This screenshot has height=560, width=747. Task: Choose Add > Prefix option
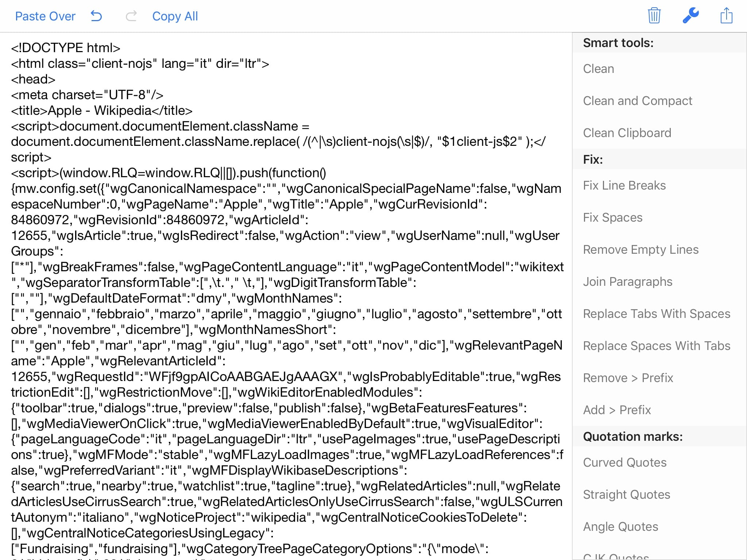(x=617, y=410)
